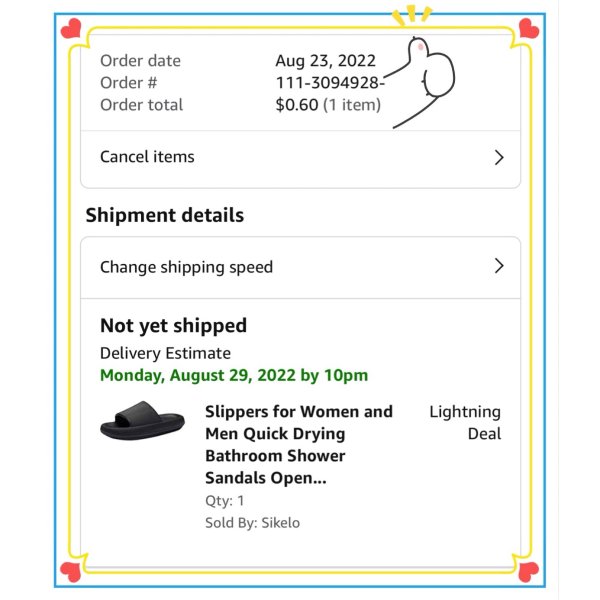Click the bottom-right red heart sticker
The height and width of the screenshot is (600, 600).
coord(529,572)
